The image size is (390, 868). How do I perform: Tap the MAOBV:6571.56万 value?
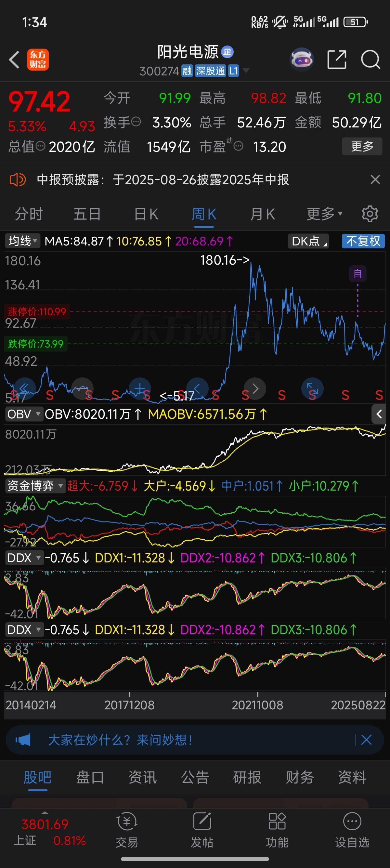tap(207, 414)
